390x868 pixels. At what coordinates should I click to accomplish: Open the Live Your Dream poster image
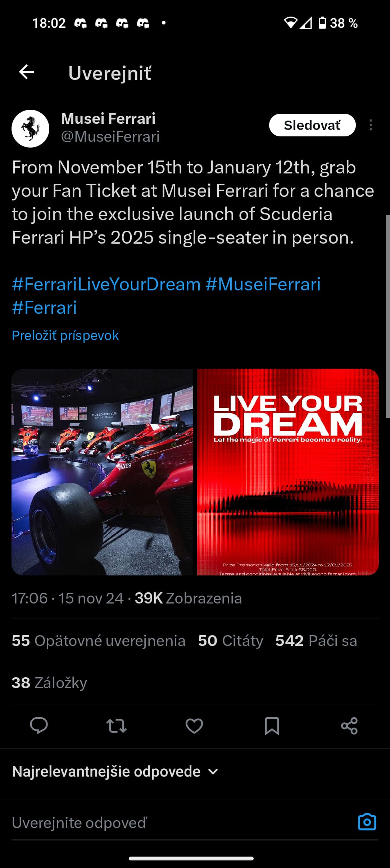click(288, 472)
